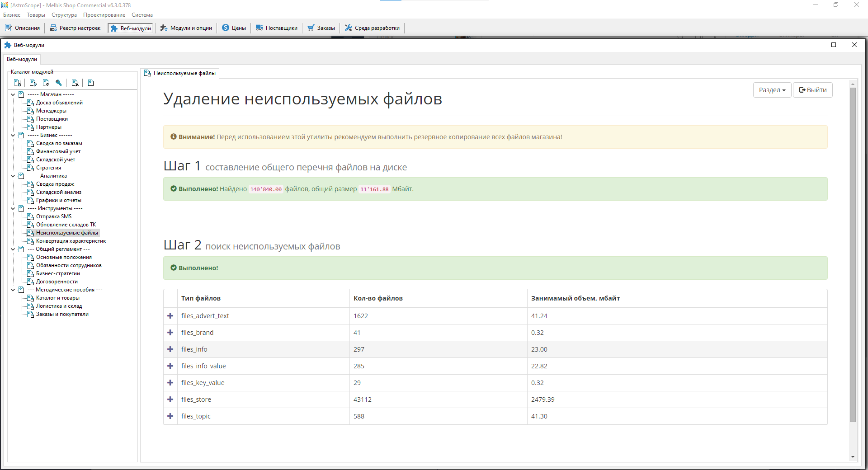Collapse the Общий регламент tree group
Viewport: 868px width, 470px height.
pos(13,249)
